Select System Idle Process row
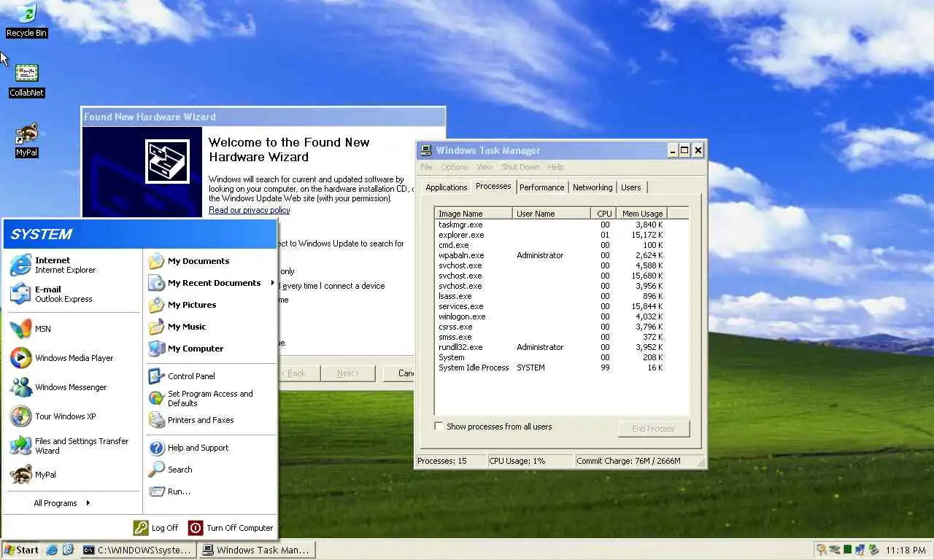The image size is (934, 560). click(x=551, y=367)
